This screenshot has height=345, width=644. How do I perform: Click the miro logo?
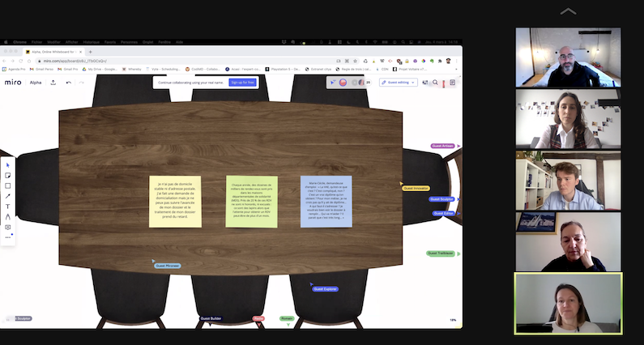point(13,82)
